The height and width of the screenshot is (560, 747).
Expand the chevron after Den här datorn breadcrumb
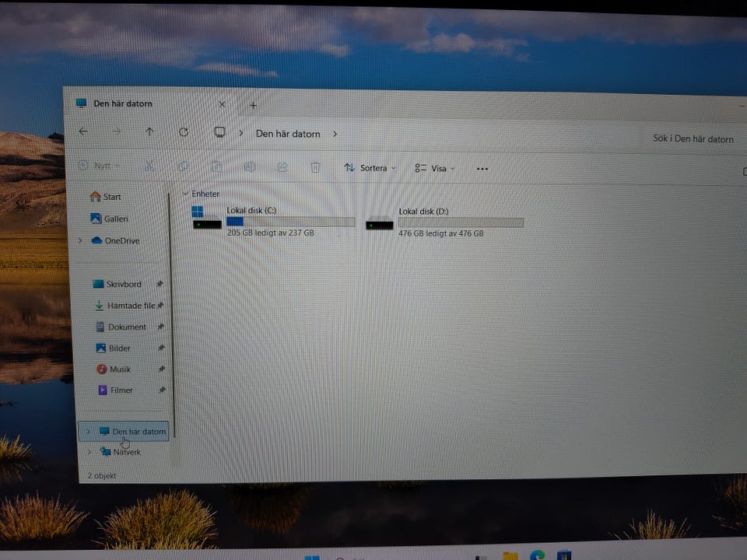point(335,135)
